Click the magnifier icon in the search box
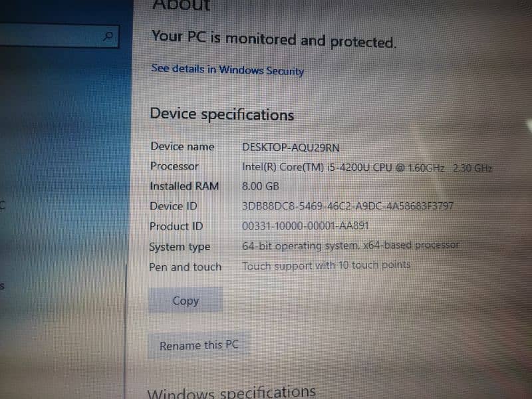The image size is (532, 399). (108, 36)
